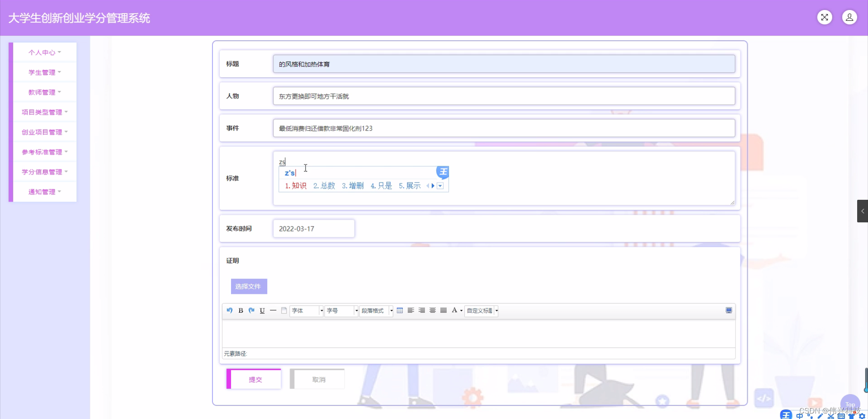Click the 提交 submit button
The width and height of the screenshot is (868, 419).
pyautogui.click(x=255, y=379)
